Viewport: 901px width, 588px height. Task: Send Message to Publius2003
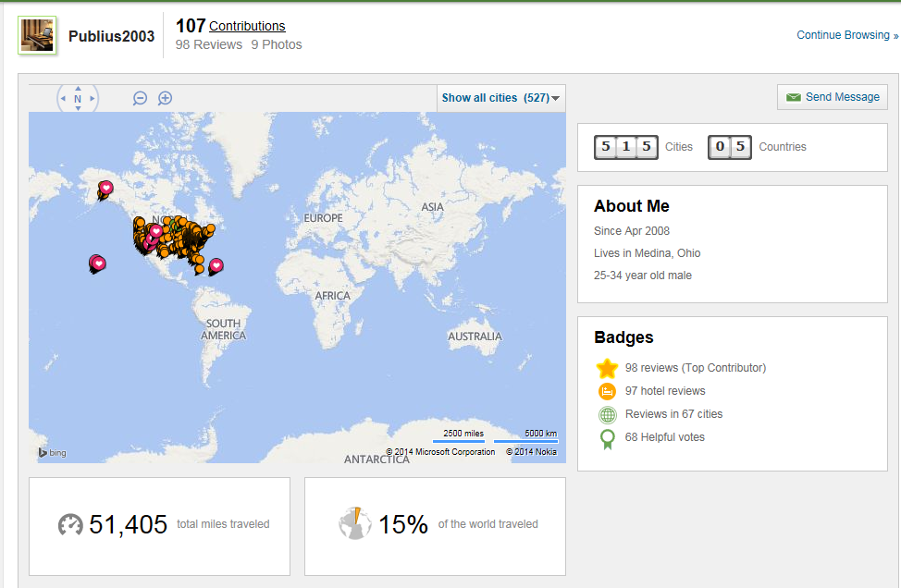click(832, 97)
